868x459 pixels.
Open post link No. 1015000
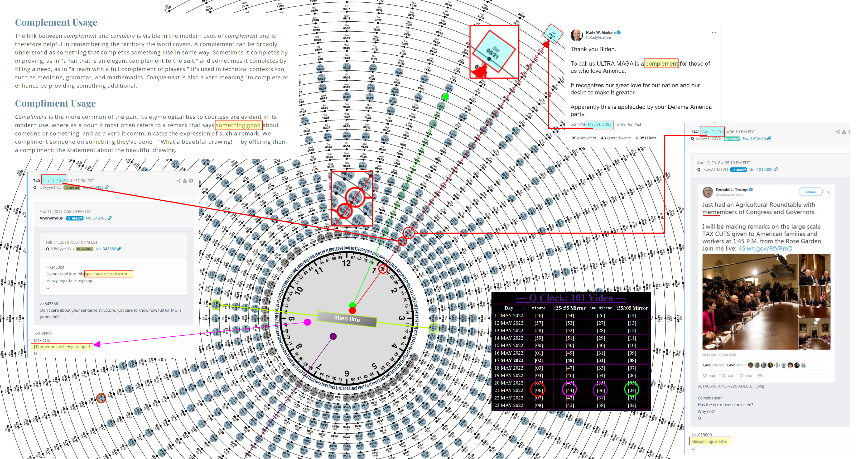click(760, 170)
